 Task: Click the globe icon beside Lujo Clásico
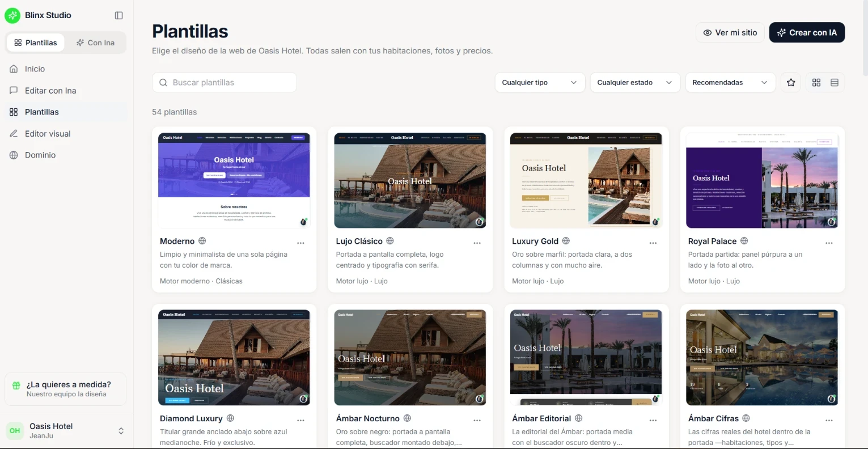tap(390, 241)
